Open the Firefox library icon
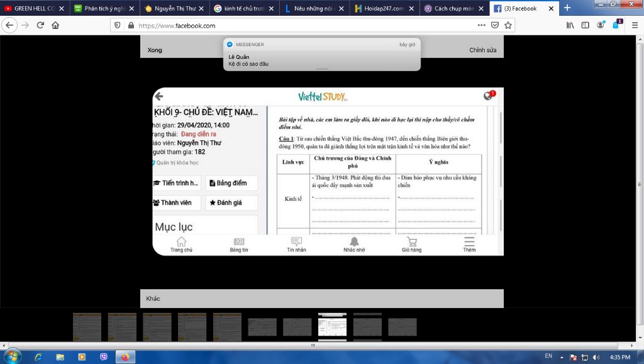Screen dimensions: 644x364 click(570, 25)
